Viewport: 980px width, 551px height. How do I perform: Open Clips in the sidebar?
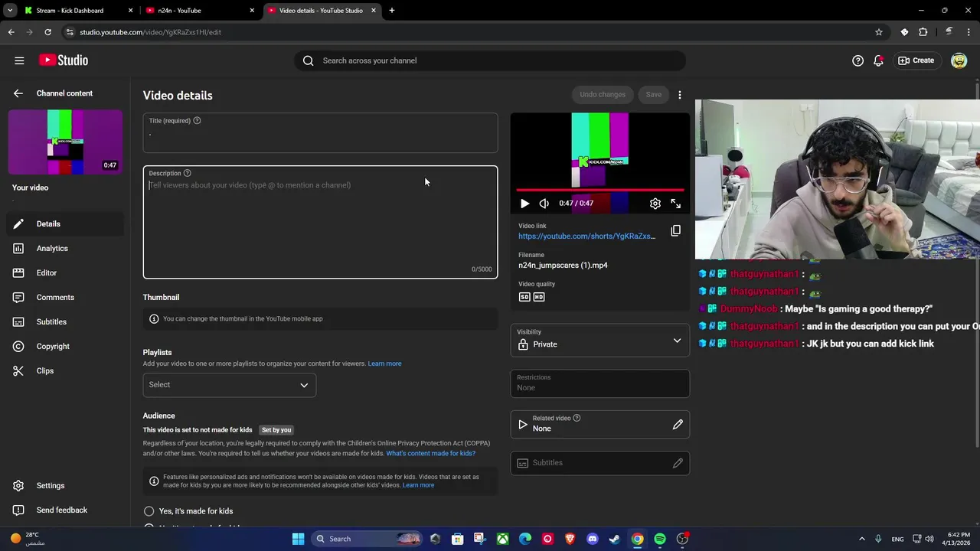coord(65,371)
